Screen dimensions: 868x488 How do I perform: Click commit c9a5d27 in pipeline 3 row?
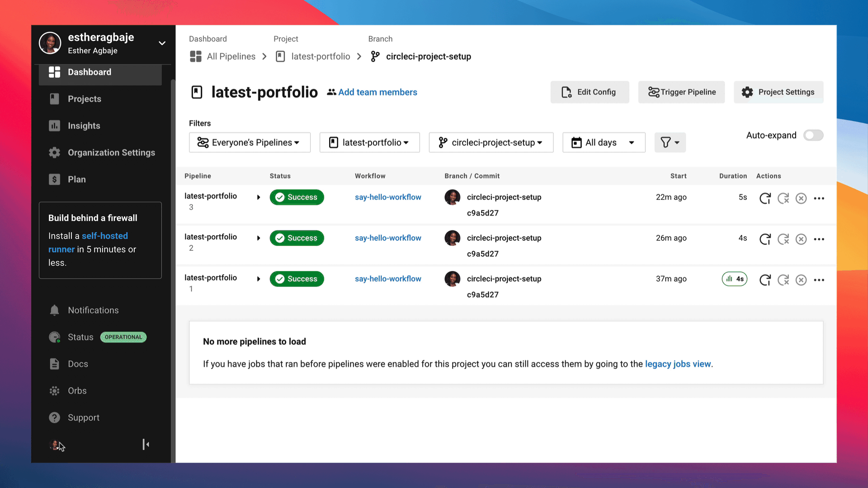pos(483,213)
